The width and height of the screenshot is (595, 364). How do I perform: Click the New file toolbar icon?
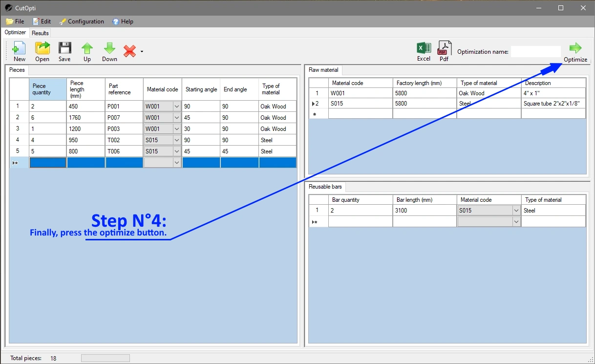pos(19,51)
